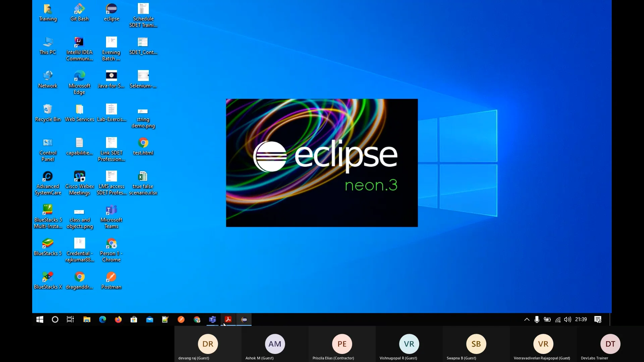The height and width of the screenshot is (362, 644).
Task: Select true false scenario.xlsx file
Action: pyautogui.click(x=143, y=183)
